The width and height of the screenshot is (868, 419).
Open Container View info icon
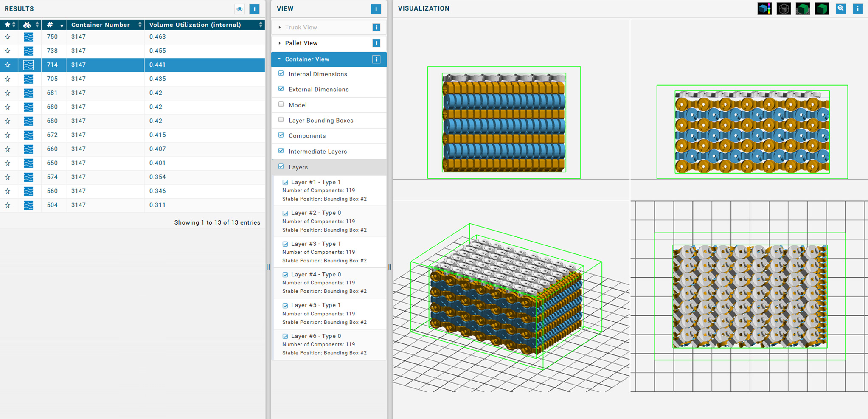pos(376,59)
